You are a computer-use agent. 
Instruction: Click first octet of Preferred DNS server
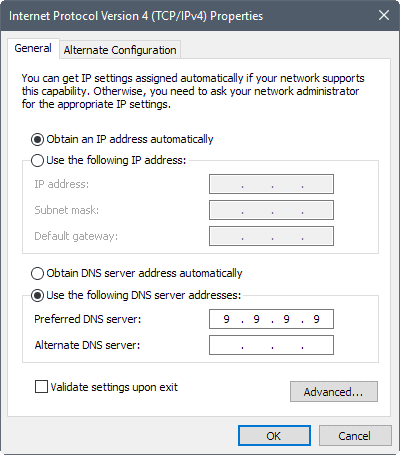[227, 319]
